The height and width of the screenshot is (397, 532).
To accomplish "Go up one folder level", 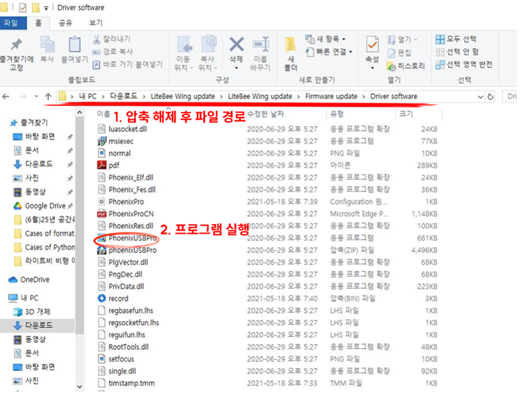I will (x=48, y=96).
